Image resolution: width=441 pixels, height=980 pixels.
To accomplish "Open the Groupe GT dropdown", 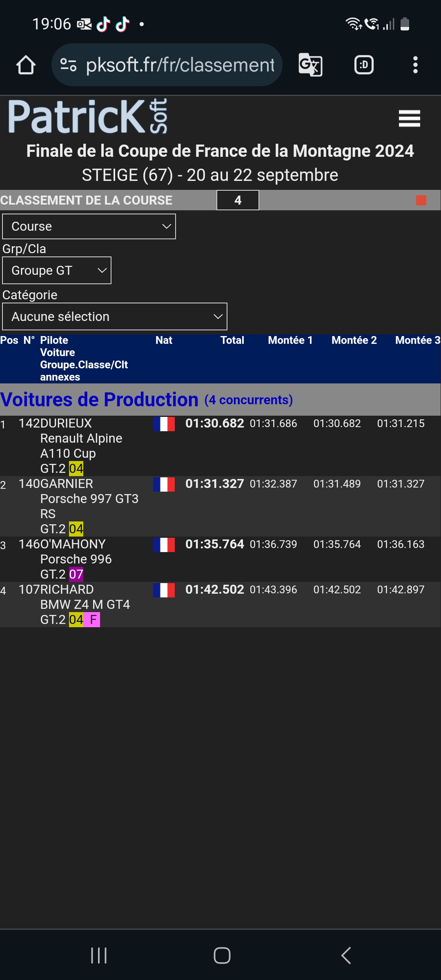I will (57, 270).
